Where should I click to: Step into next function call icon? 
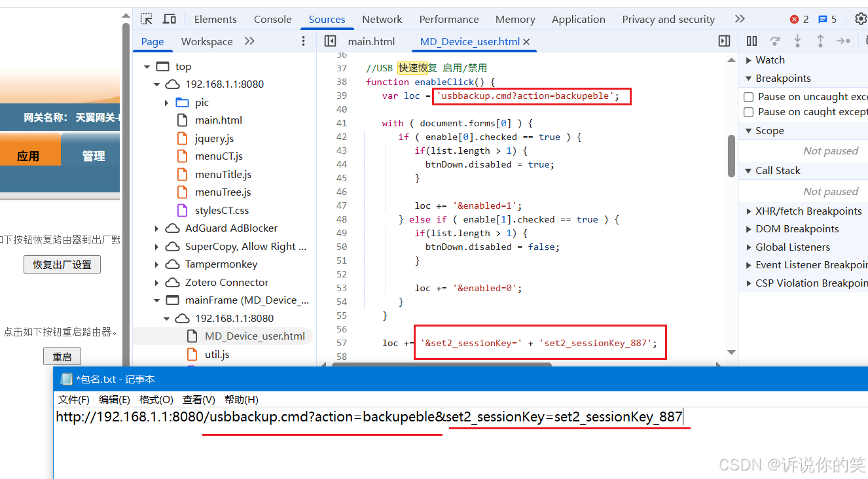[x=797, y=41]
